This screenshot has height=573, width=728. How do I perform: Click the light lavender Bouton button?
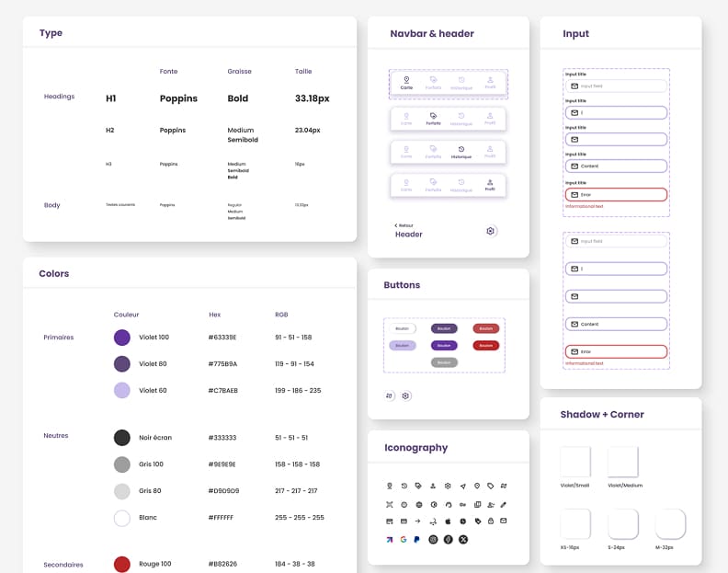(x=403, y=346)
